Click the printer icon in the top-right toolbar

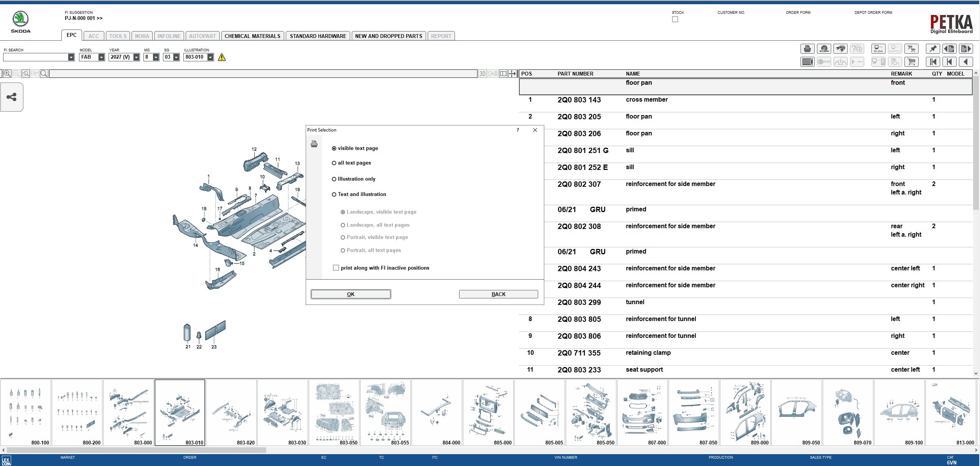(x=807, y=49)
